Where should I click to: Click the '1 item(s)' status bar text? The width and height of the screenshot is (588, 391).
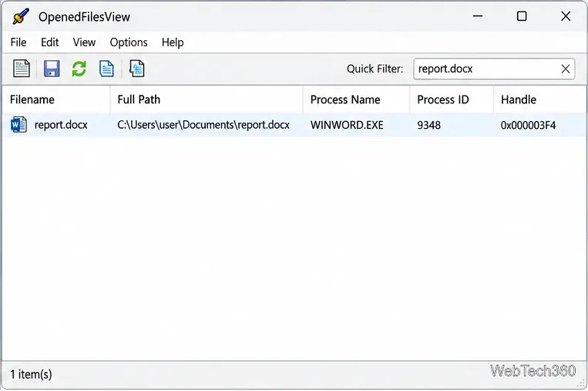pos(31,374)
